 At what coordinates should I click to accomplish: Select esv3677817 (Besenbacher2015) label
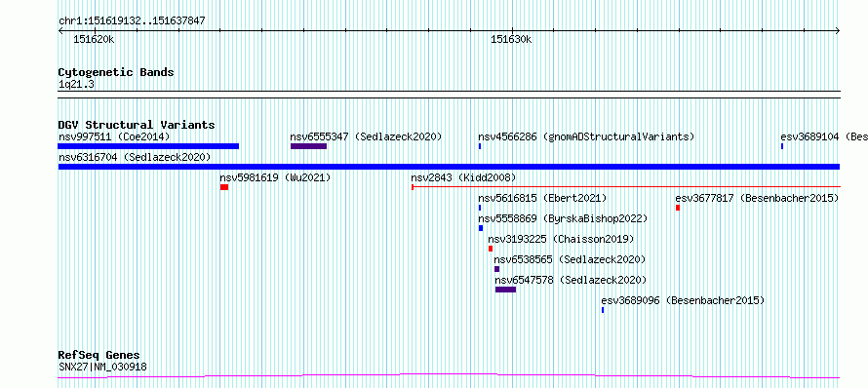click(x=757, y=198)
